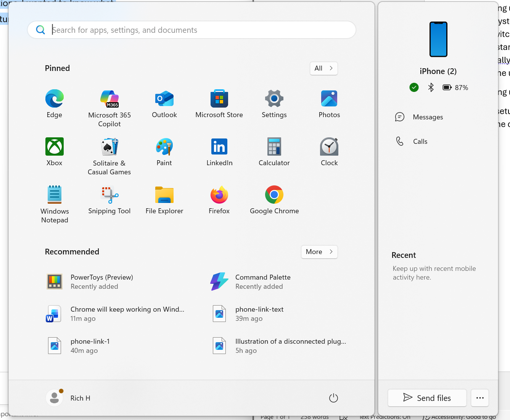Click the Send files button
The height and width of the screenshot is (420, 510).
click(x=427, y=397)
